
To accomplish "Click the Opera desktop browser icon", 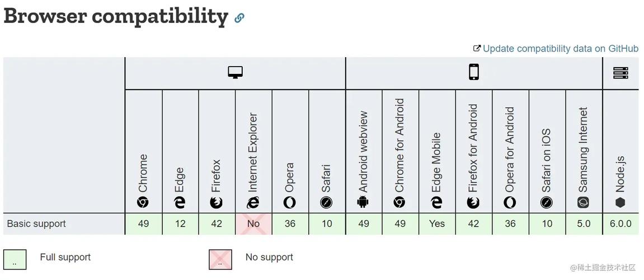I will point(290,203).
